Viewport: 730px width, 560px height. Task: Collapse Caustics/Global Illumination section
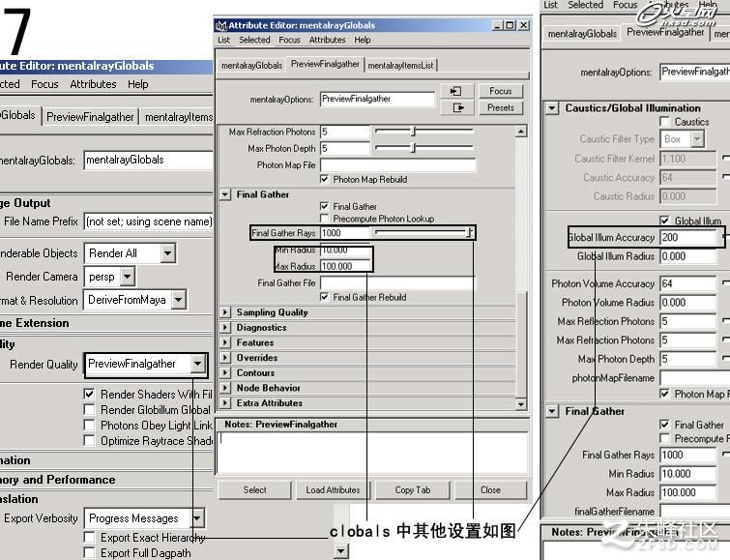pyautogui.click(x=552, y=108)
